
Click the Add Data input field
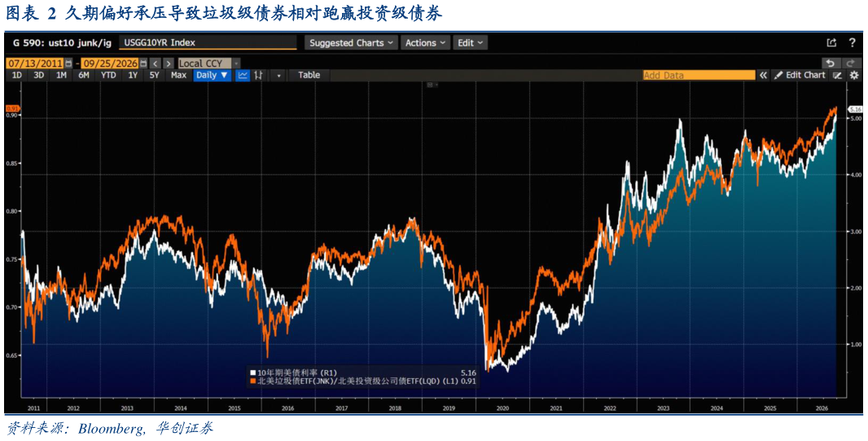(x=699, y=75)
